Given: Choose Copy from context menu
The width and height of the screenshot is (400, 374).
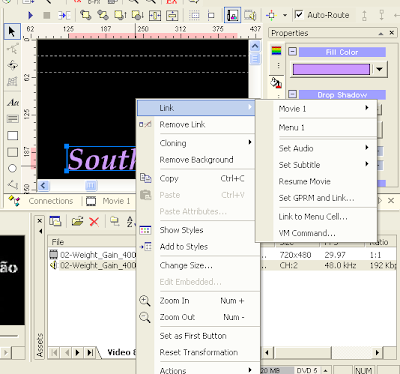Looking at the screenshot, I should (x=197, y=179).
